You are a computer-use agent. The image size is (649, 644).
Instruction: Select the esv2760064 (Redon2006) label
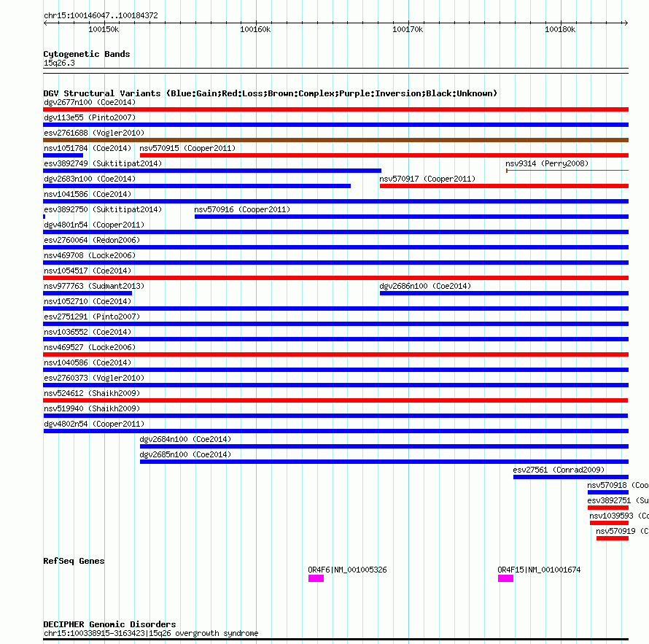(92, 240)
